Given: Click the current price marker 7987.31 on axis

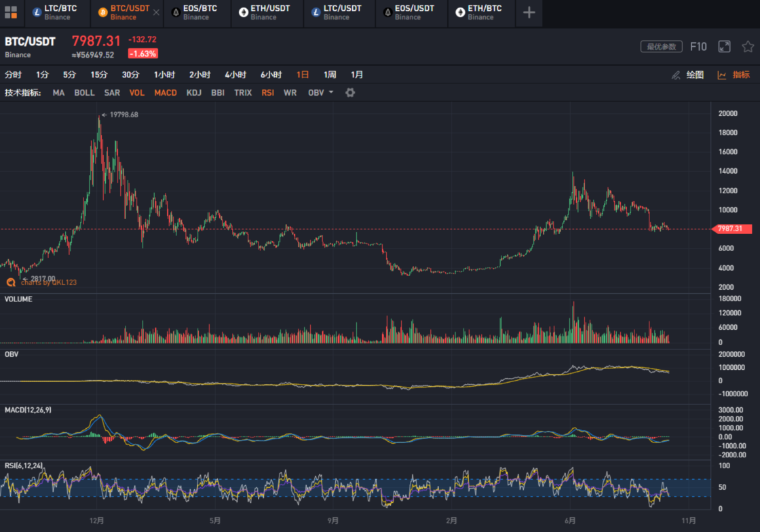Looking at the screenshot, I should 732,229.
